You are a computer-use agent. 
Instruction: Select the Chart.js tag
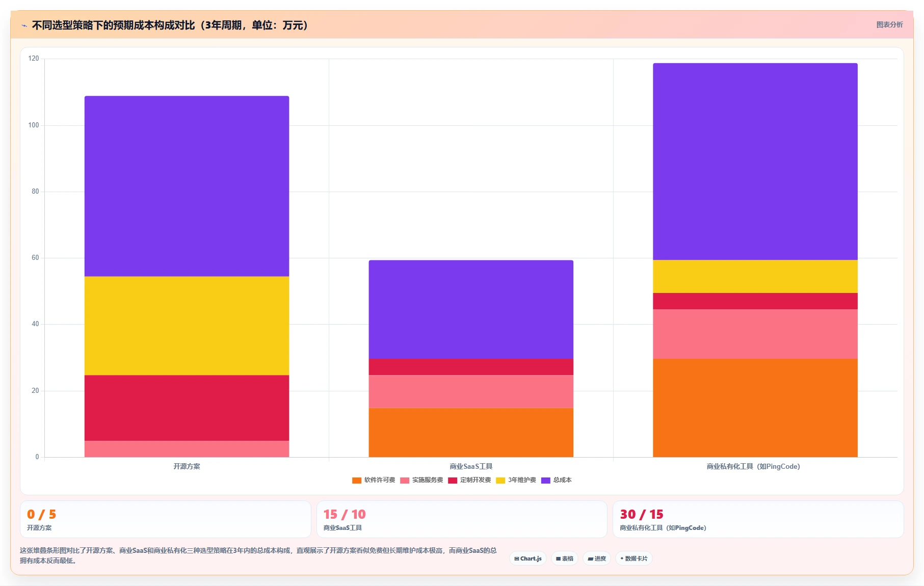pos(528,558)
